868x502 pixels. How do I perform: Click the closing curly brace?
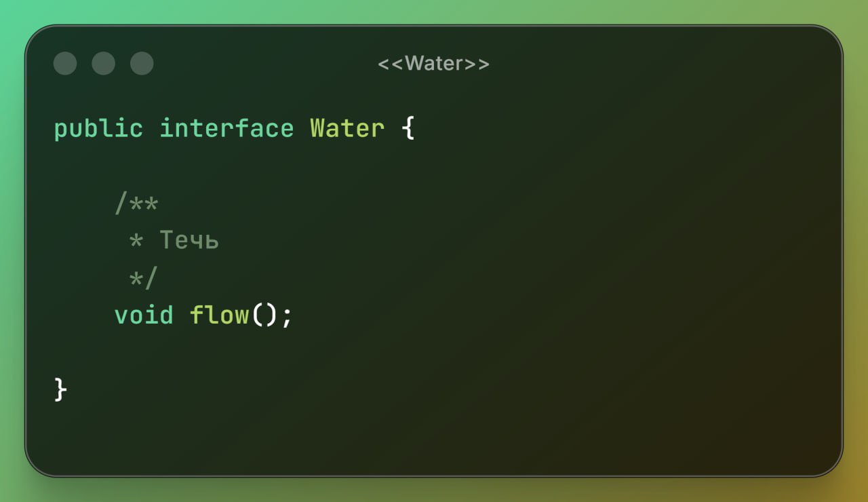61,390
